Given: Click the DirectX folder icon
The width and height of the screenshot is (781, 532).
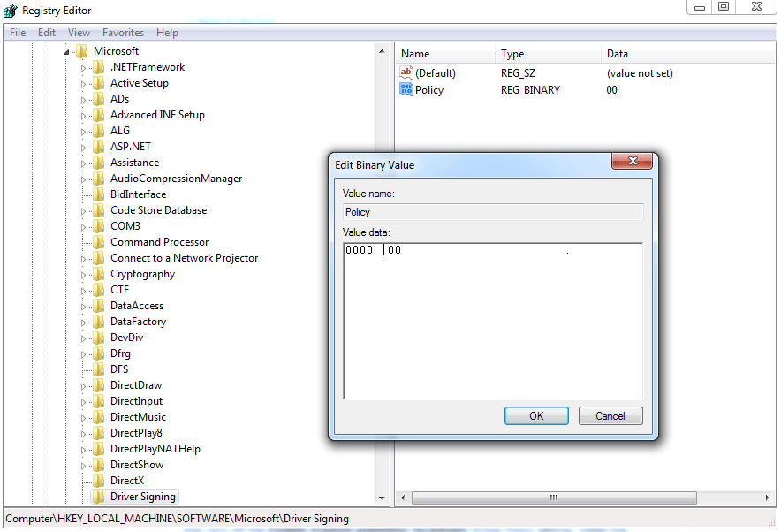Looking at the screenshot, I should coord(99,482).
